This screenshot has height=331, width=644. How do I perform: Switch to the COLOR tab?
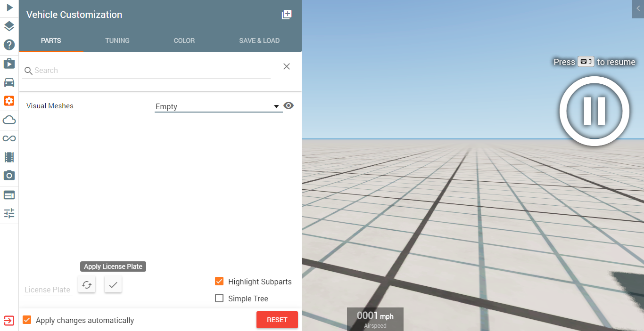tap(184, 40)
